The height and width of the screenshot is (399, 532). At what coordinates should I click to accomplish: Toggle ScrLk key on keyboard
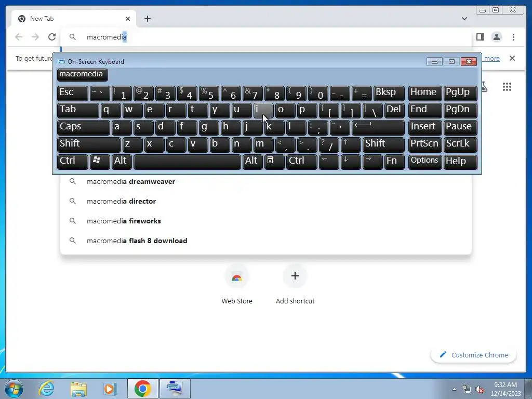pyautogui.click(x=460, y=144)
